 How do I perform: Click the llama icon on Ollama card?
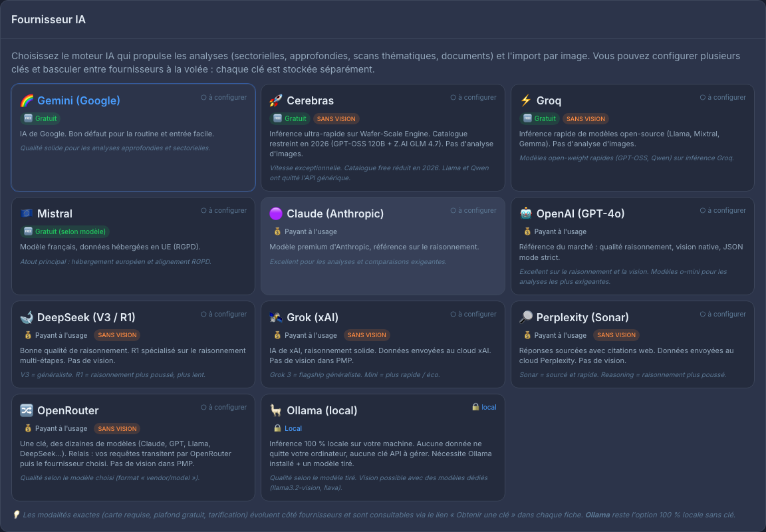pos(276,410)
